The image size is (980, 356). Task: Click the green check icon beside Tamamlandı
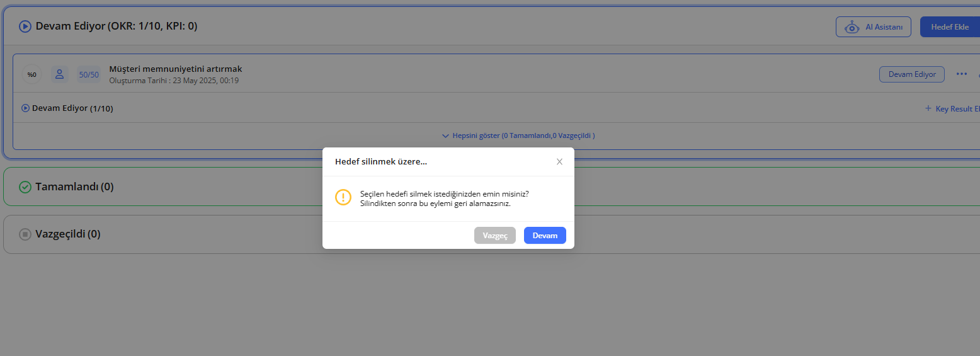click(25, 187)
